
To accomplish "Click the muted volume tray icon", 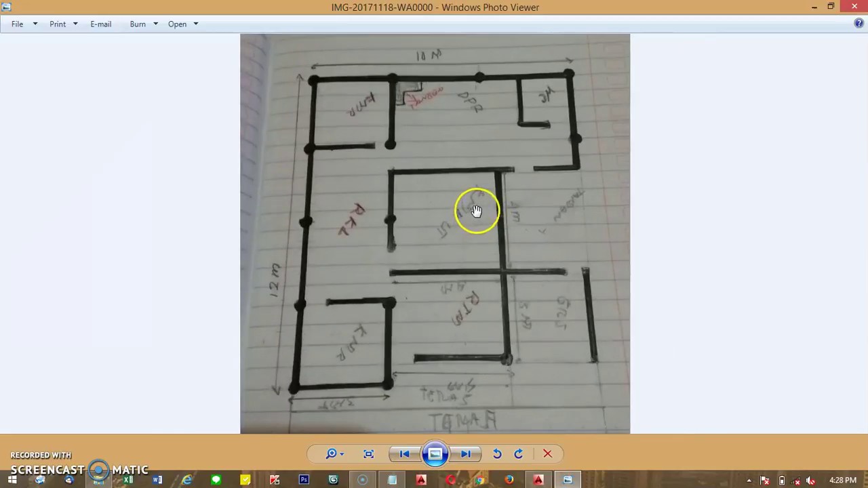I will click(x=811, y=481).
